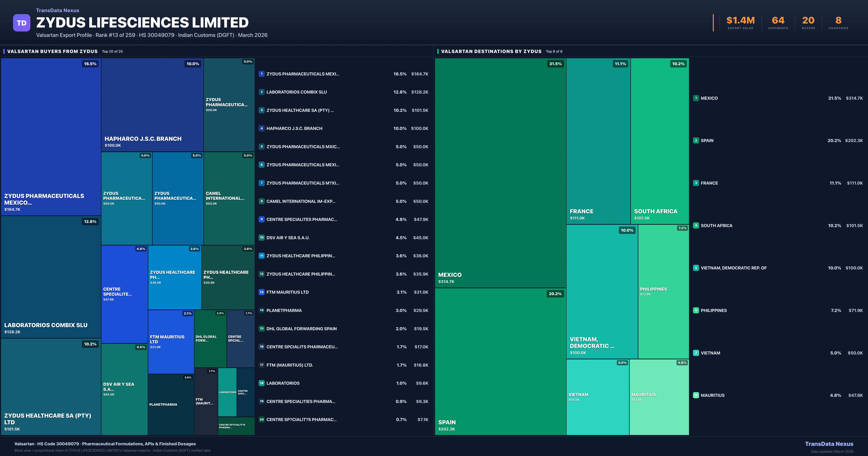Click the Vietnam, Democratic Rep. Of legend row

point(734,268)
